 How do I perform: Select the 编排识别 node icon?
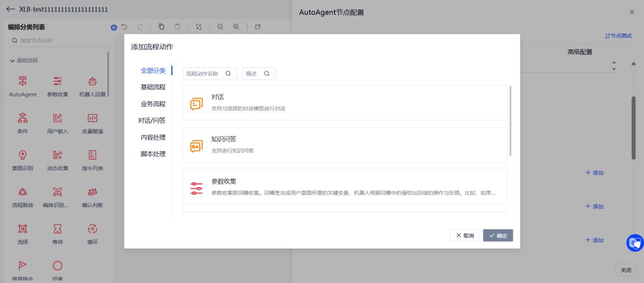(x=57, y=191)
